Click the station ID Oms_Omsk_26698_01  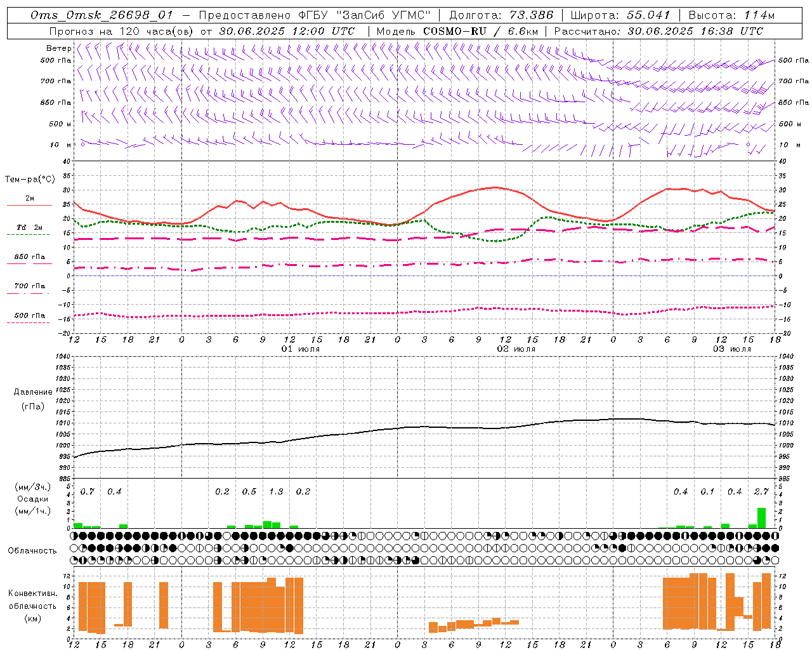(101, 15)
